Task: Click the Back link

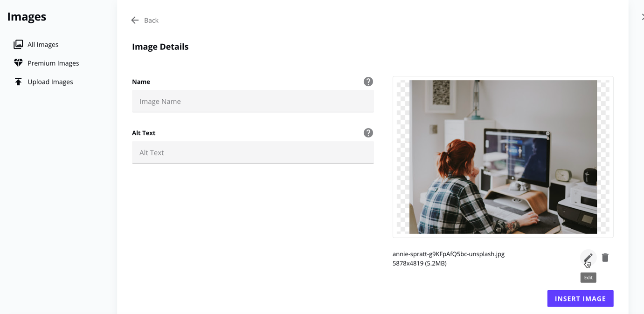Action: 151,20
